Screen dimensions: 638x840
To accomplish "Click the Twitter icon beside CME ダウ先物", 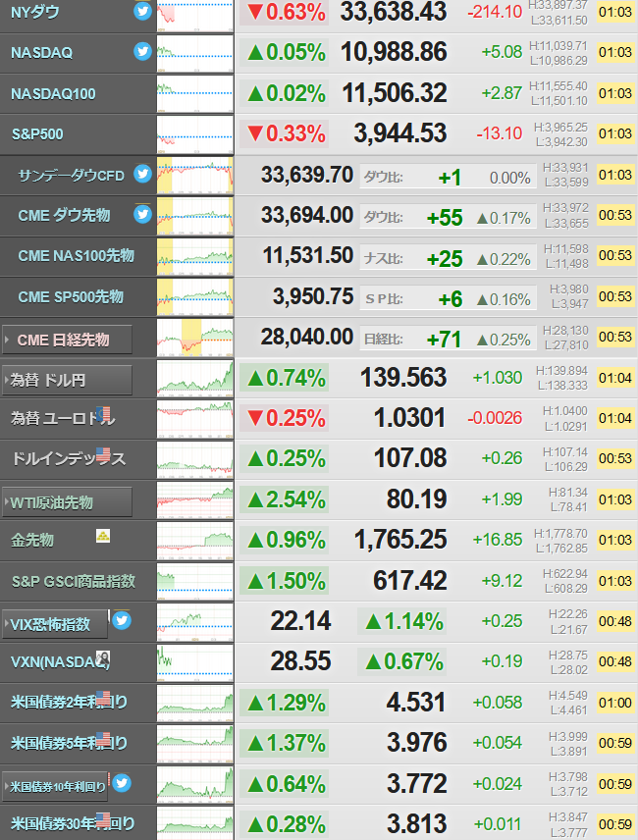I will pos(142,214).
